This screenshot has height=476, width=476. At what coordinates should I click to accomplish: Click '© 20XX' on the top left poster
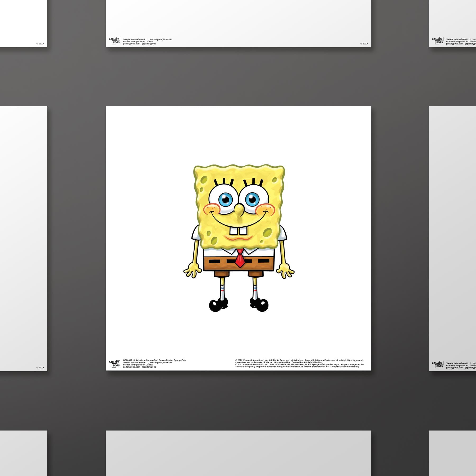(x=40, y=44)
